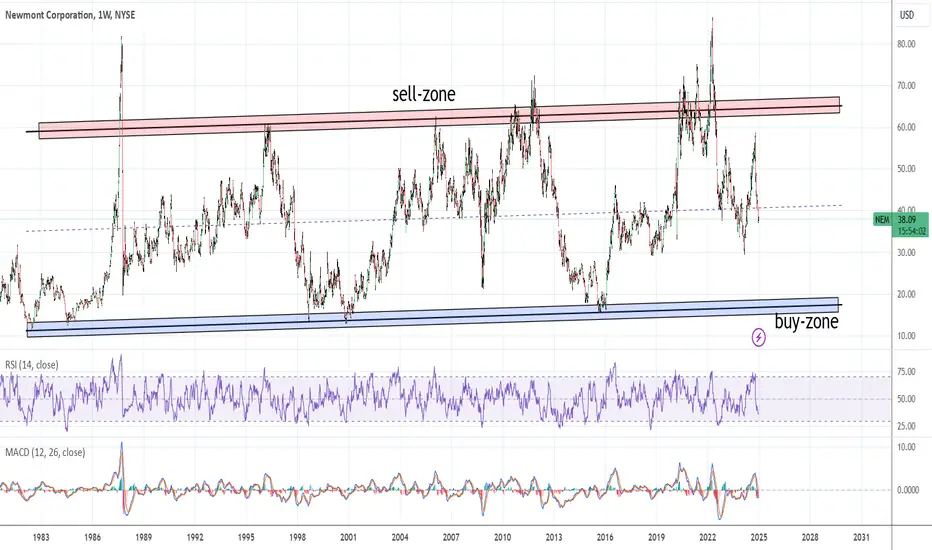Click the 0.0000 MACD axis label
The height and width of the screenshot is (550, 932).
click(906, 490)
